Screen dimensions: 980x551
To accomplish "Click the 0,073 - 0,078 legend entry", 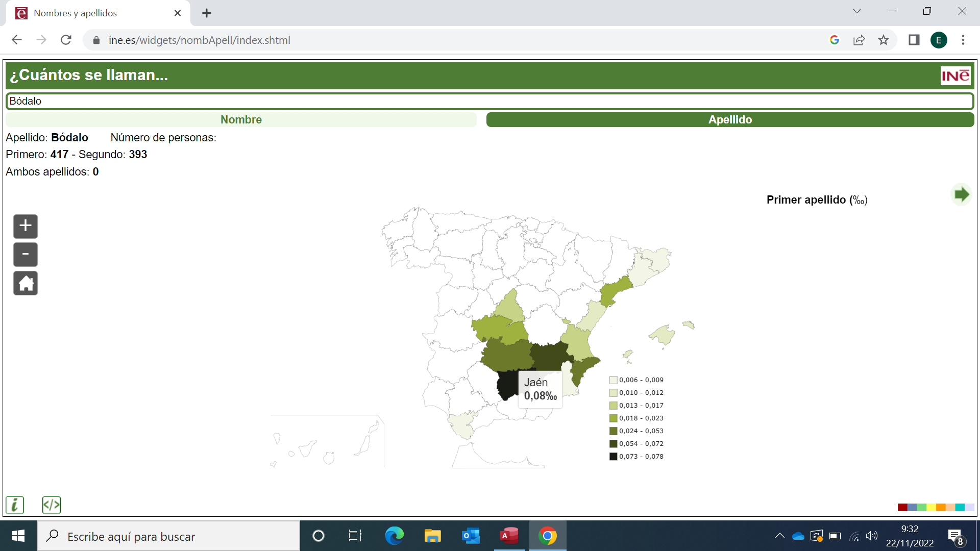I will click(x=636, y=457).
